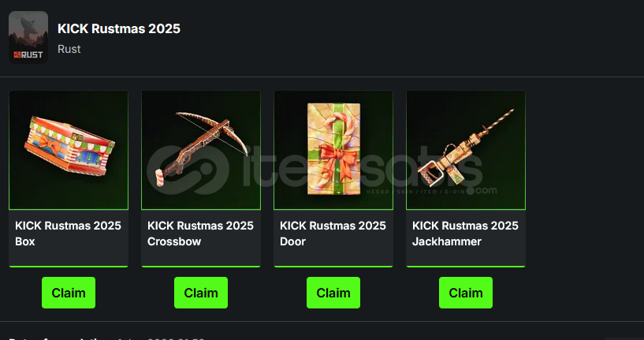Click the HESAP / SKIN / ITEM / E-PIN watermark tagline
Image resolution: width=644 pixels, height=340 pixels.
pos(415,192)
